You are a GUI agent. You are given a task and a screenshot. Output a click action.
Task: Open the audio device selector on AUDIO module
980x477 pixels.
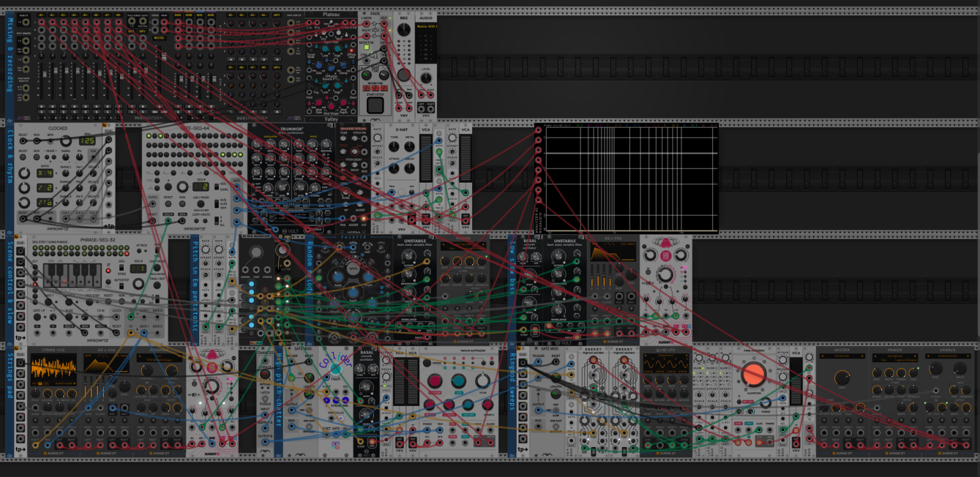tap(425, 27)
